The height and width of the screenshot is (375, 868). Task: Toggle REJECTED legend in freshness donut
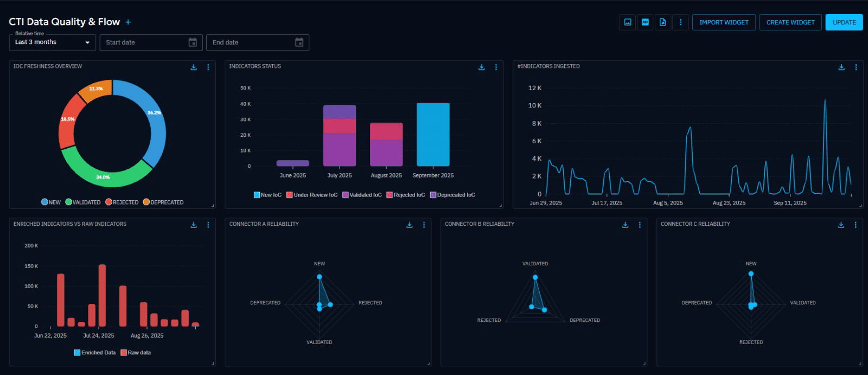tap(122, 202)
